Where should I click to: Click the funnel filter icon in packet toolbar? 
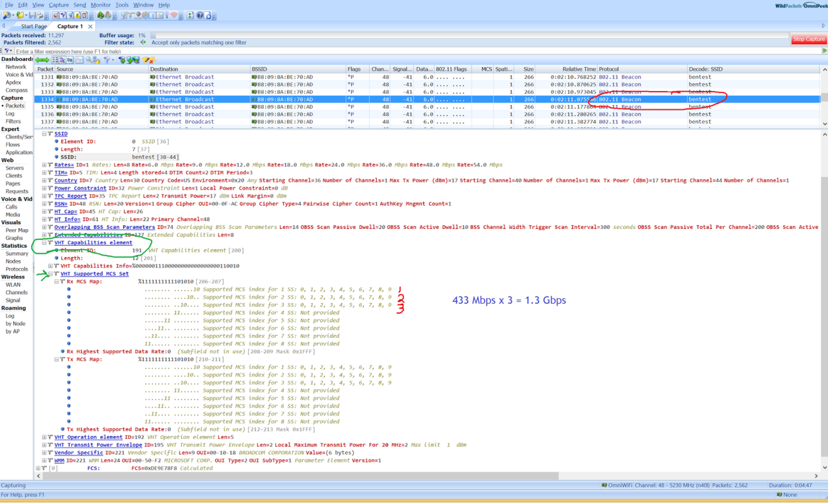pos(107,60)
